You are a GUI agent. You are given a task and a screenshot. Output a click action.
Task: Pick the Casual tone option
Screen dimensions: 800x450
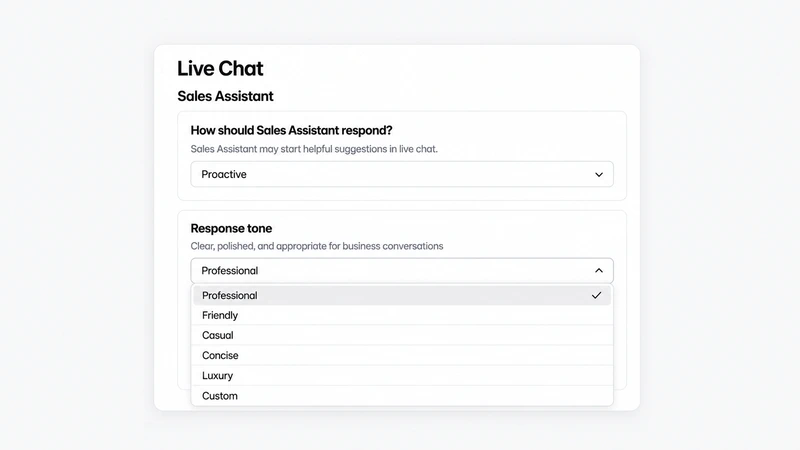tap(402, 335)
